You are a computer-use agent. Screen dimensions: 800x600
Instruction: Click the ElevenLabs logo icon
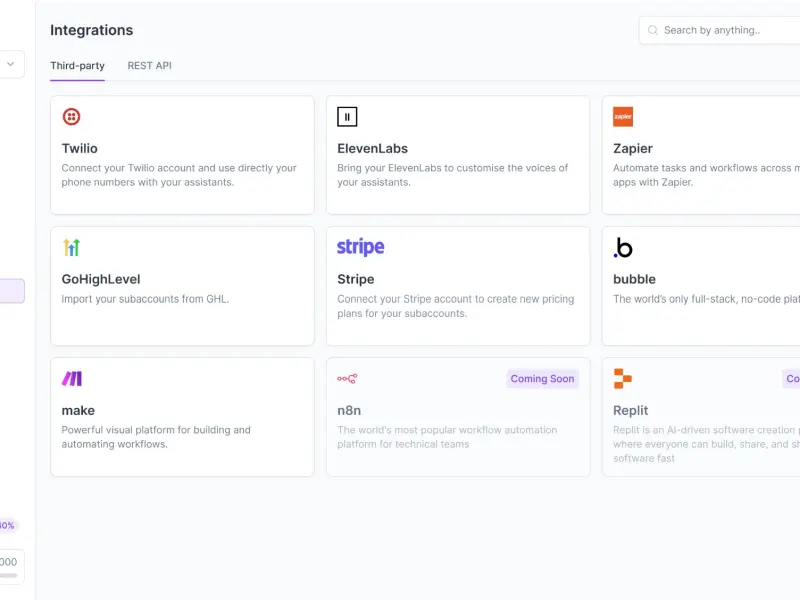347,117
